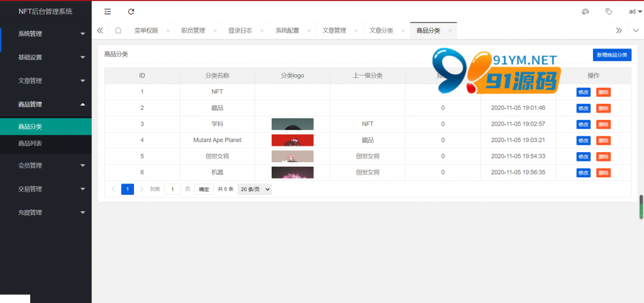Image resolution: width=644 pixels, height=303 pixels.
Task: Click the ID column header
Action: point(142,75)
